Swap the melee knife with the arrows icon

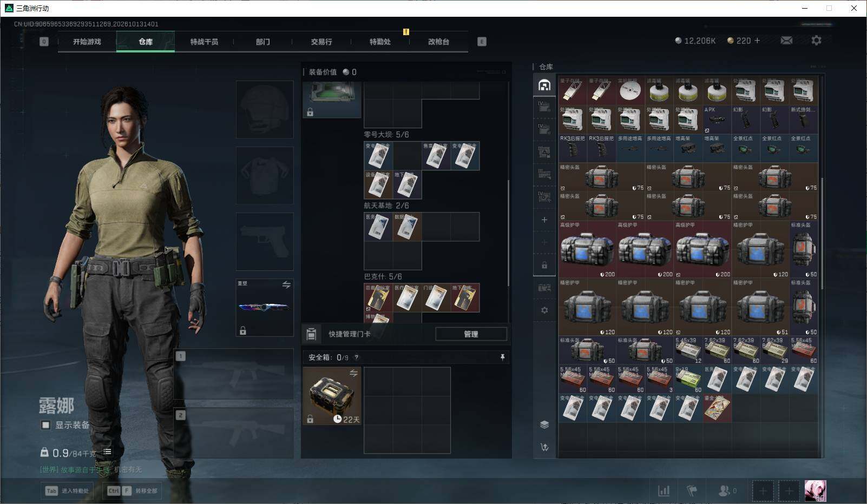286,284
